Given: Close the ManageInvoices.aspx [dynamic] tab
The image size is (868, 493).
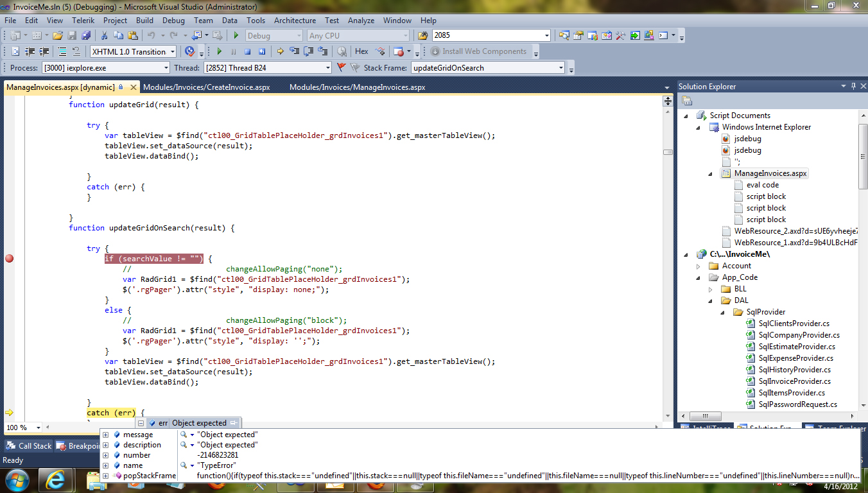Looking at the screenshot, I should pos(133,87).
